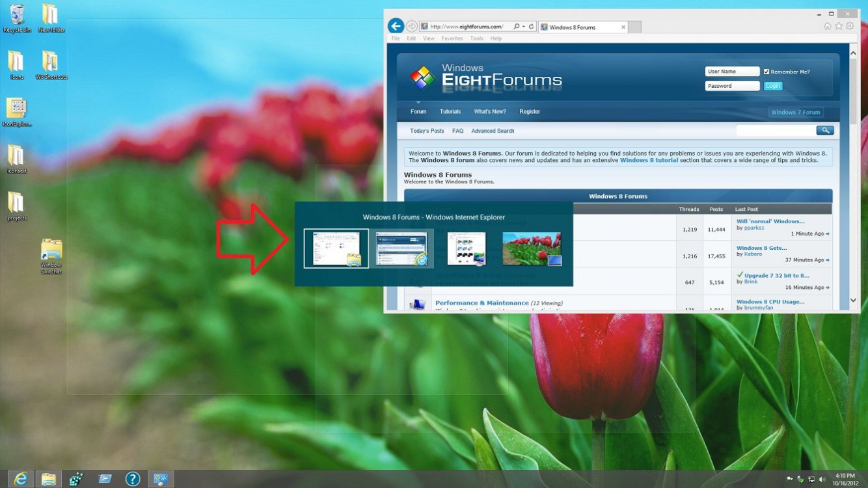Open the Favorites menu in the menu bar
The width and height of the screenshot is (868, 488).
[x=452, y=38]
